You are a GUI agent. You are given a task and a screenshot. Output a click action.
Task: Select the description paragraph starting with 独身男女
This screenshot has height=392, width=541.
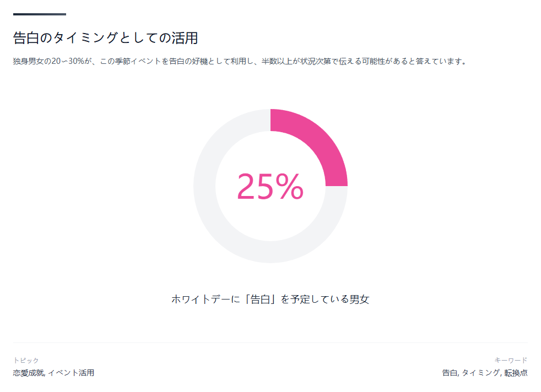[240, 62]
